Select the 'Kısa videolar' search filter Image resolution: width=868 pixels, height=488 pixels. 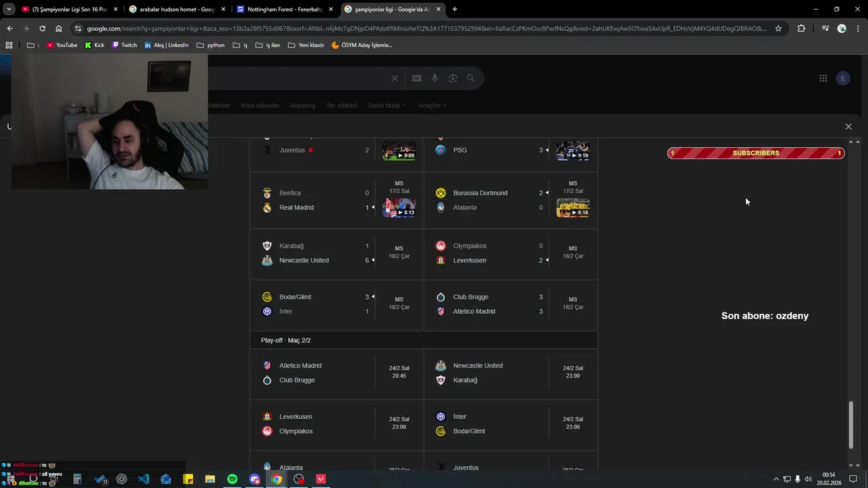(x=260, y=106)
